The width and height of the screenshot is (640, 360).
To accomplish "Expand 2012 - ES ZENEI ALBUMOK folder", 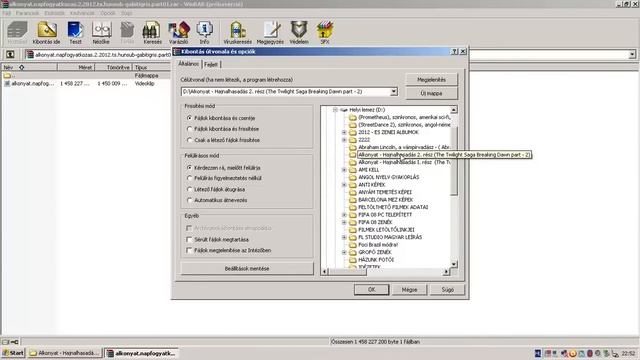I will tap(344, 132).
